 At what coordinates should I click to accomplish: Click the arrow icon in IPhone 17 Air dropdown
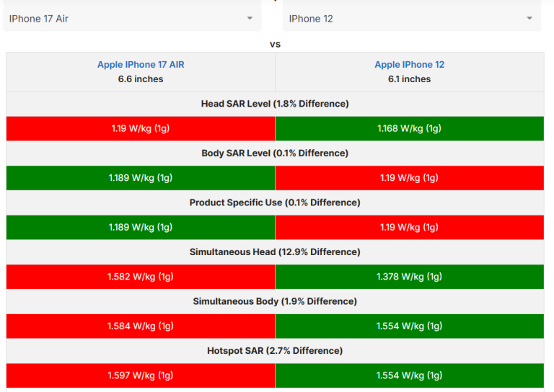click(250, 19)
